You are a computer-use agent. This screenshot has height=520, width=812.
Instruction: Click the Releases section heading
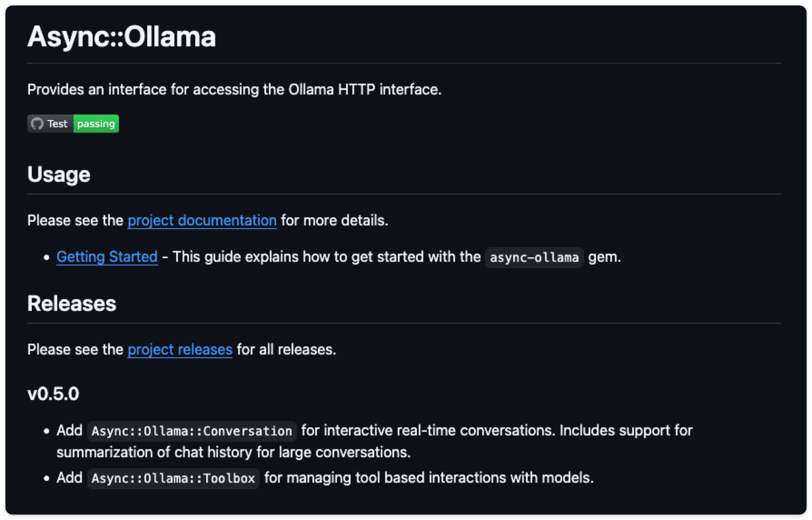pos(72,303)
